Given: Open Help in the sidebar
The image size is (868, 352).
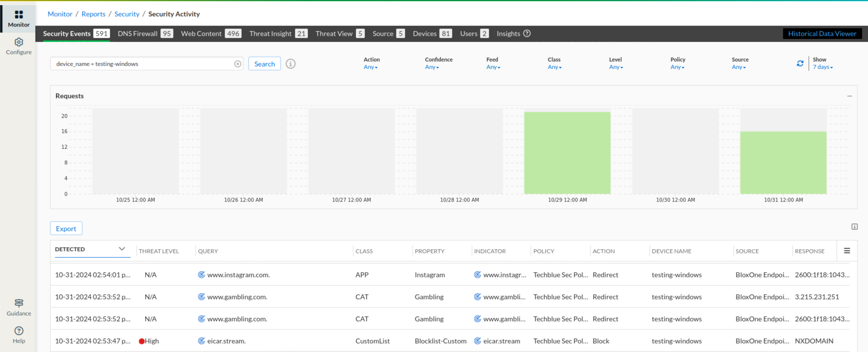Looking at the screenshot, I should pos(18,335).
